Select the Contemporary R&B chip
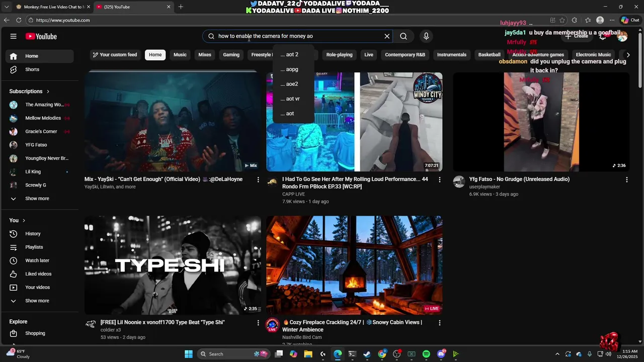The height and width of the screenshot is (362, 644). coord(405,55)
